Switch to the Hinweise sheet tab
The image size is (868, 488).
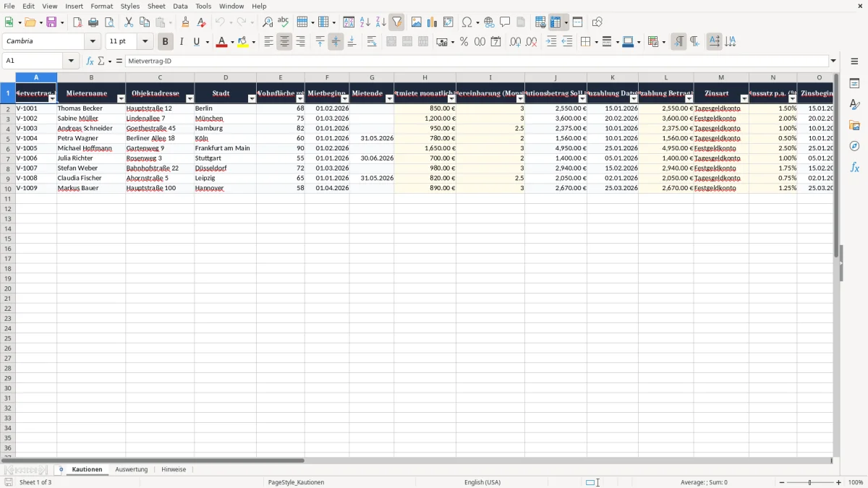(x=174, y=469)
